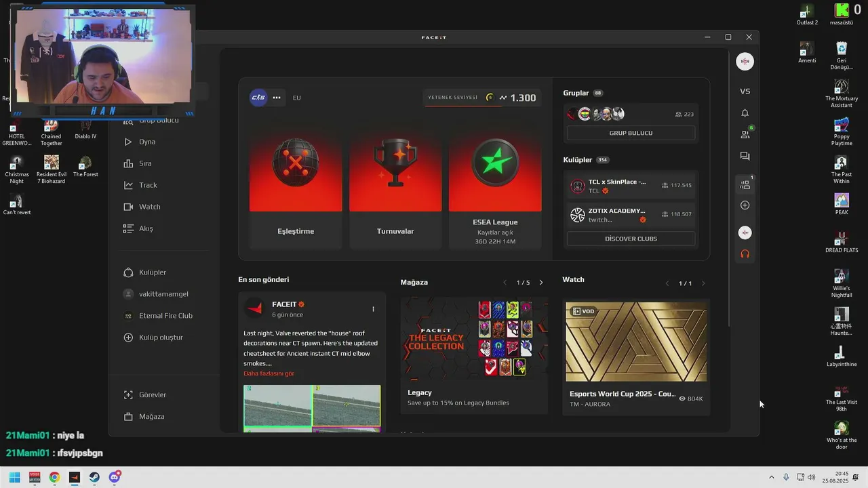Open the PEAK desktop shortcut

[842, 204]
